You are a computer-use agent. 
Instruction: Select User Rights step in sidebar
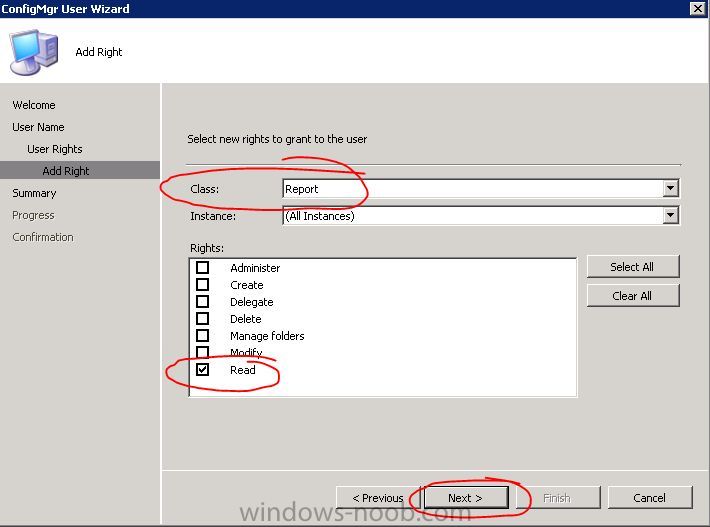55,149
